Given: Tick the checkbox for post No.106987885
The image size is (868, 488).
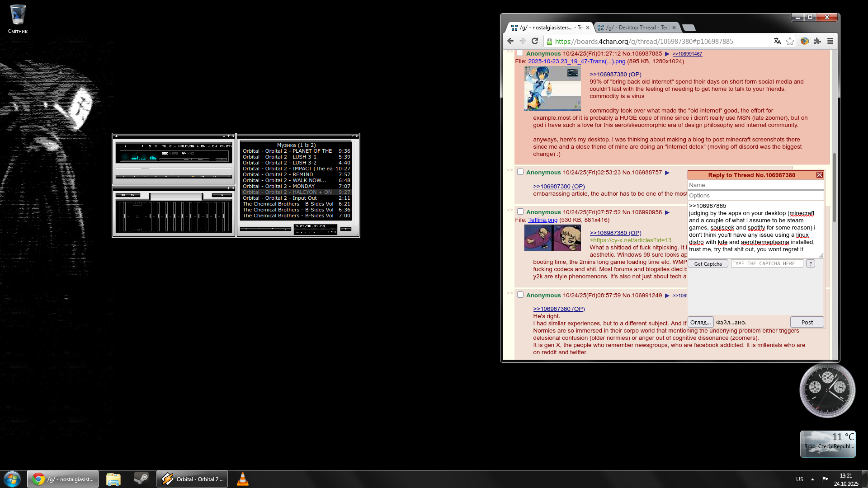Looking at the screenshot, I should [x=520, y=53].
